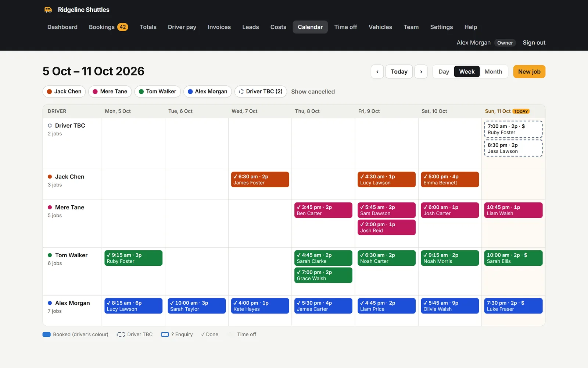The image size is (588, 368).
Task: Open the Help page
Action: tap(470, 27)
